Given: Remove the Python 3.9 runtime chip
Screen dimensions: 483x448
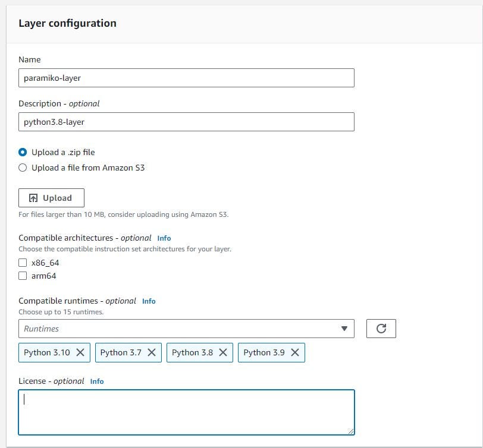Looking at the screenshot, I should (294, 352).
